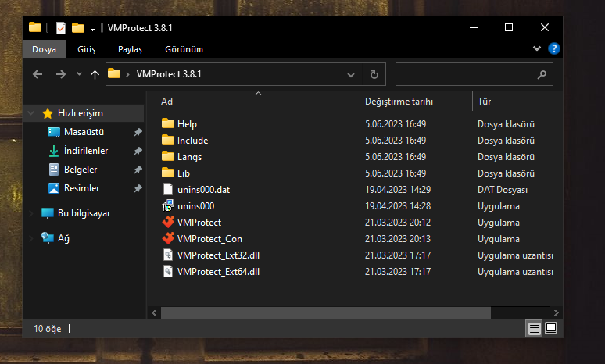The height and width of the screenshot is (364, 605).
Task: Open Explorer help question mark
Action: [x=553, y=48]
